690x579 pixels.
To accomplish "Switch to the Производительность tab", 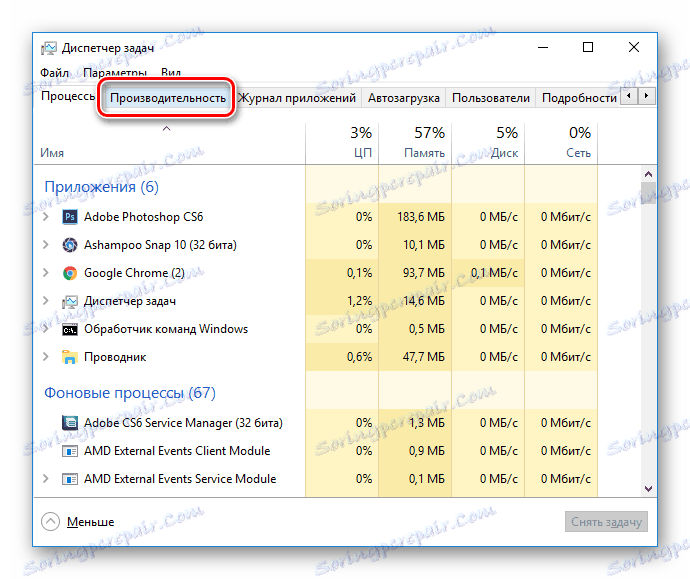I will [168, 98].
